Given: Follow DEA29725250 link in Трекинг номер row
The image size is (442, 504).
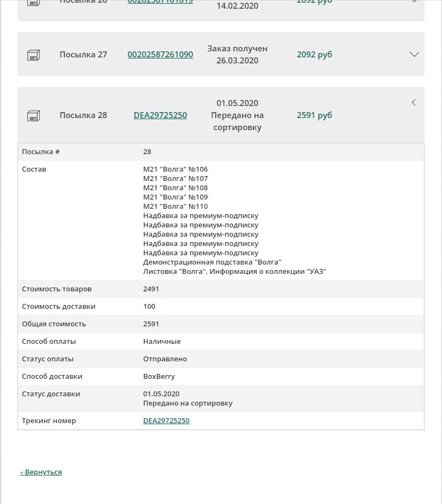Looking at the screenshot, I should pyautogui.click(x=166, y=420).
